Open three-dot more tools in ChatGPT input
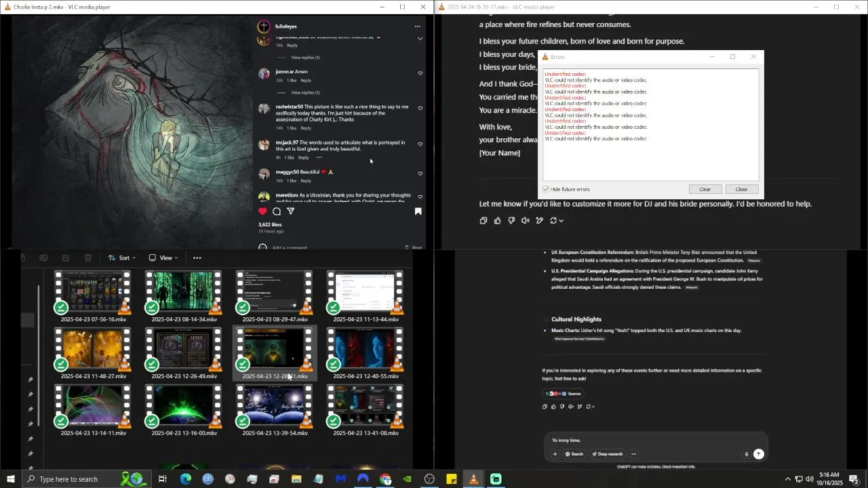 pyautogui.click(x=634, y=454)
